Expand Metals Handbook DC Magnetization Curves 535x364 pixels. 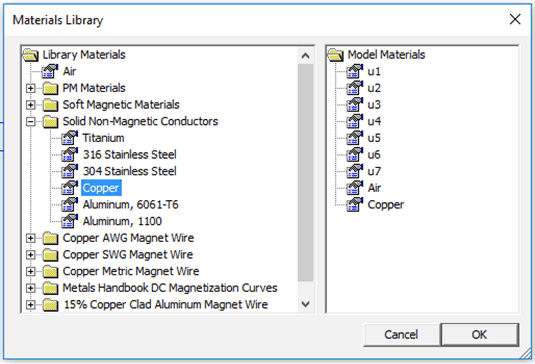[x=31, y=288]
